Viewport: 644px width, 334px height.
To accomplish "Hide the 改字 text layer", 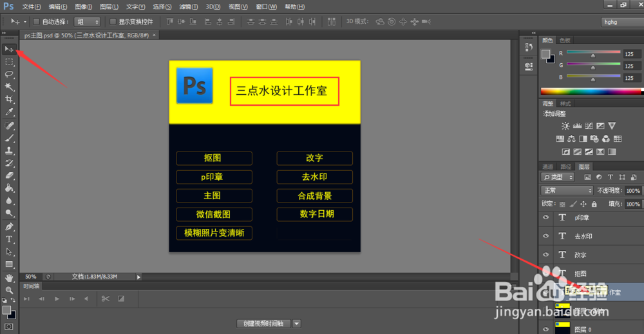I will (x=546, y=255).
